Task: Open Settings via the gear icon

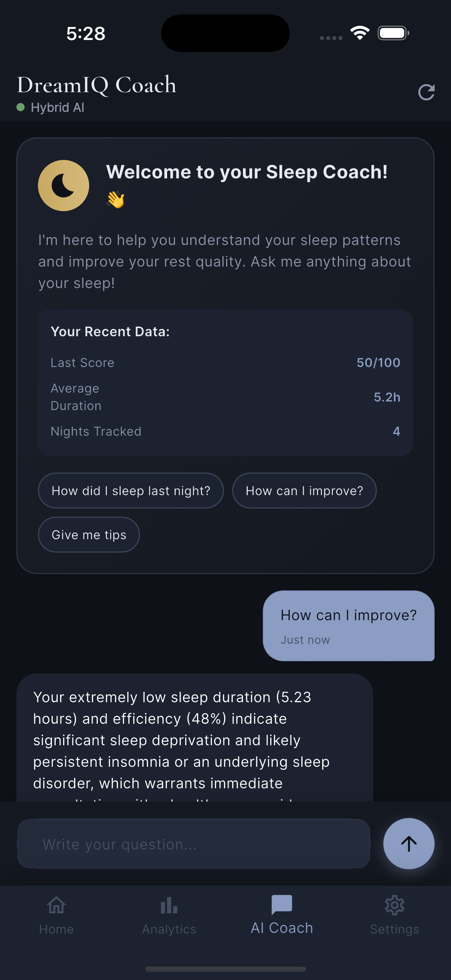Action: coord(394,906)
